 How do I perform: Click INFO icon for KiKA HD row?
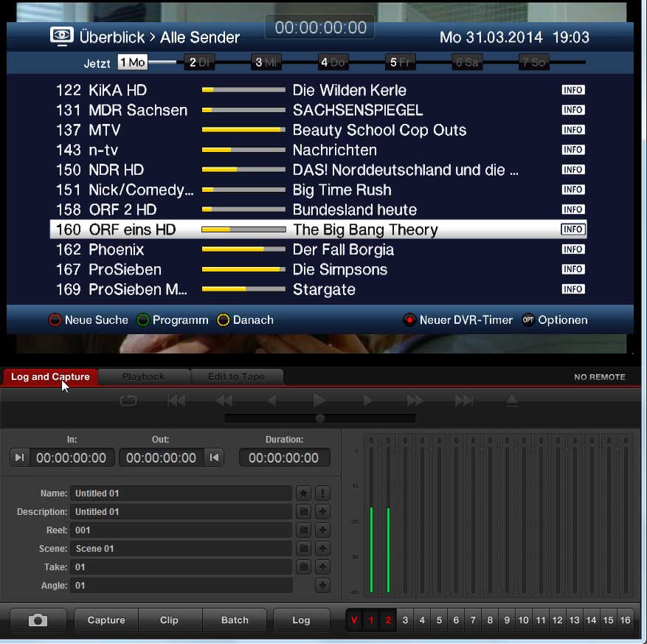coord(572,90)
